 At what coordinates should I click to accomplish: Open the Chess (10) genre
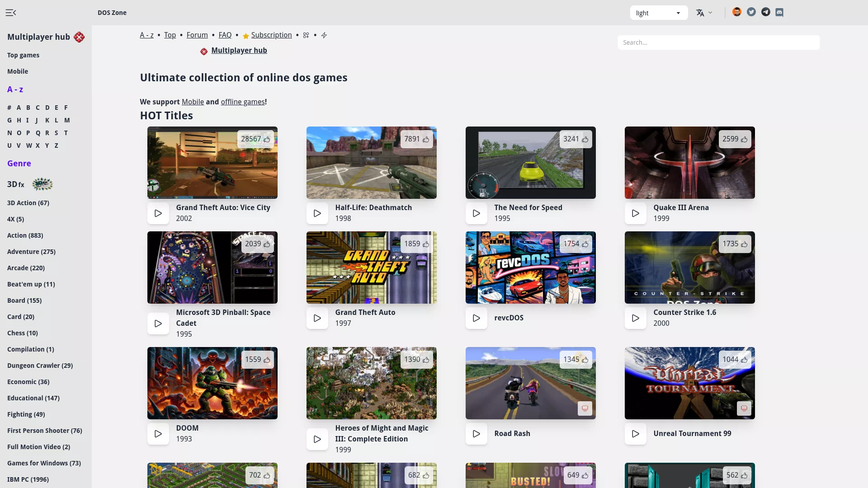23,333
